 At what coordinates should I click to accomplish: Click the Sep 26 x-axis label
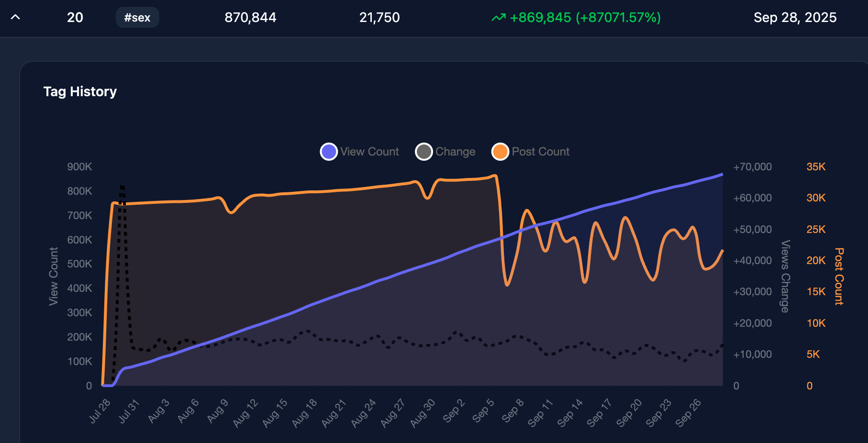point(688,412)
